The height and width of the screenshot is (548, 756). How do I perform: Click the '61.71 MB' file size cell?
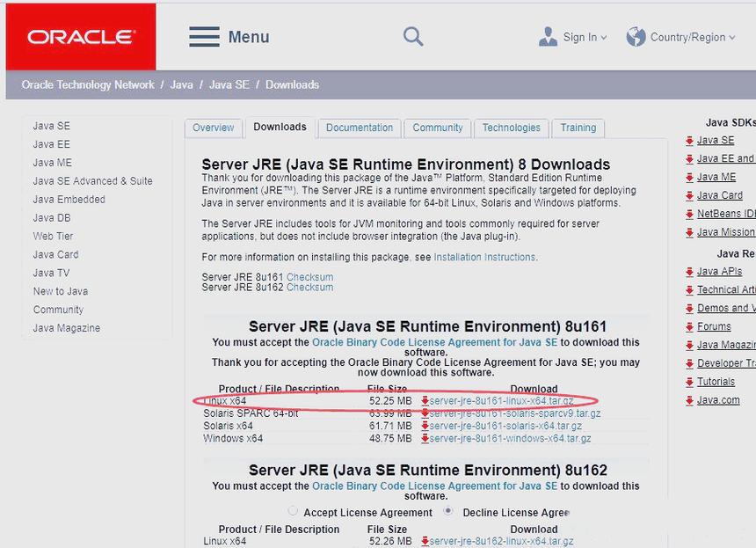[x=390, y=426]
